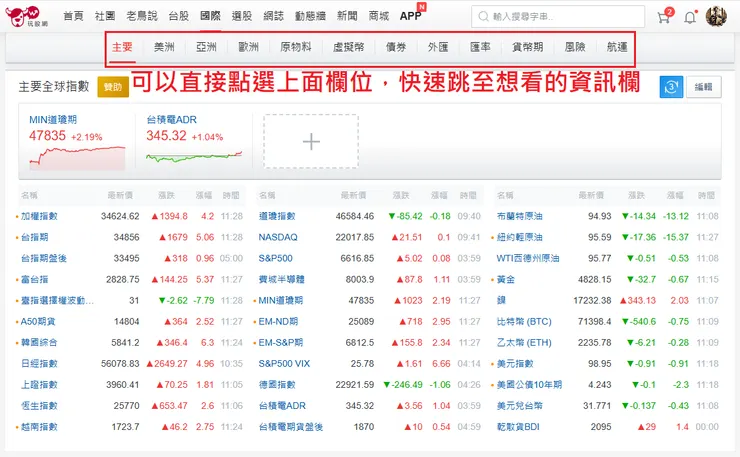The image size is (740, 457).
Task: Open 上證指數 row link
Action: [x=39, y=385]
